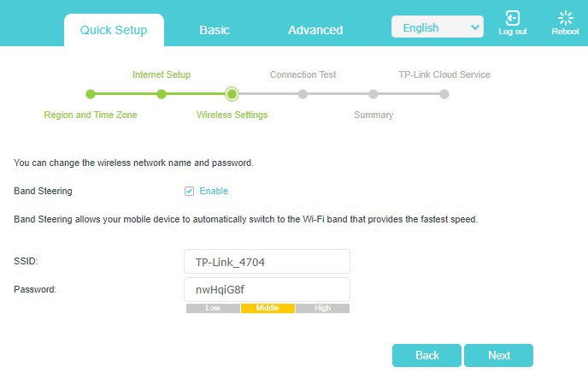Open the Advanced tab
The height and width of the screenshot is (385, 588).
pyautogui.click(x=315, y=30)
